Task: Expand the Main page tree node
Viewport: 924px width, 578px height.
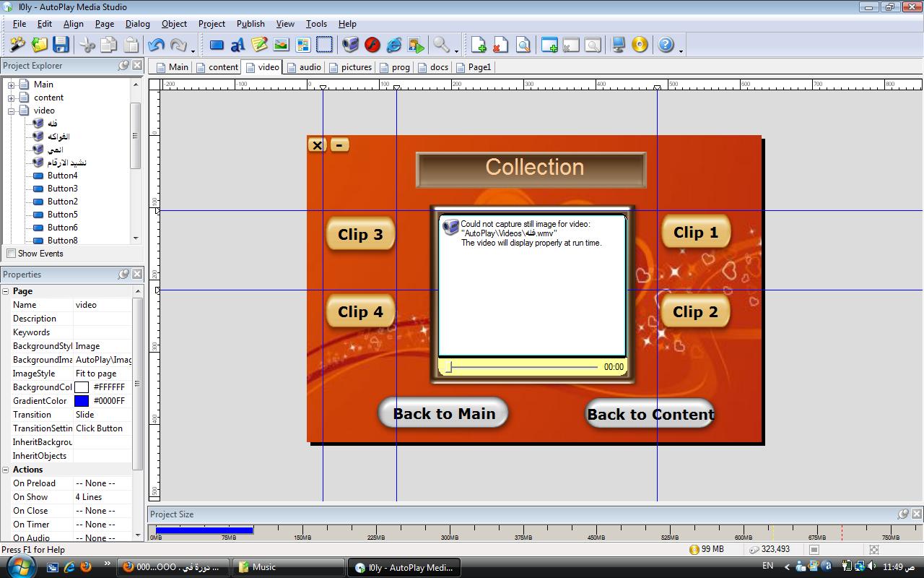Action: (12, 85)
